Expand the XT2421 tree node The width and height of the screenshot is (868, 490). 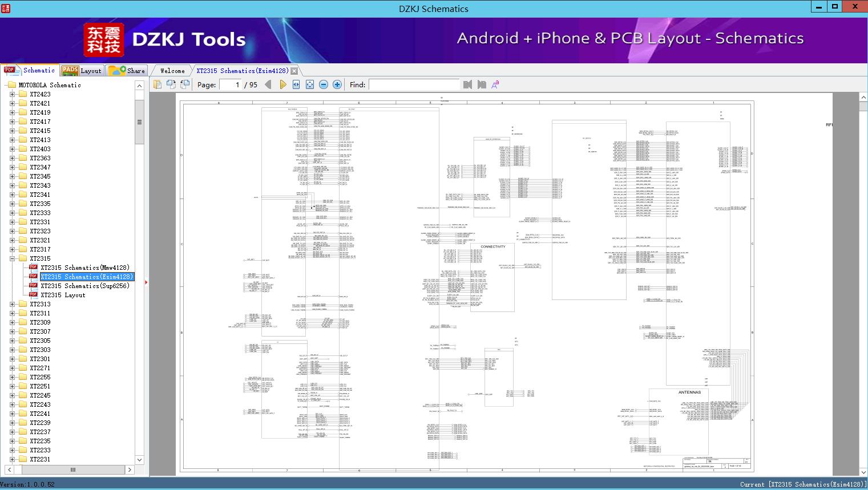[13, 103]
